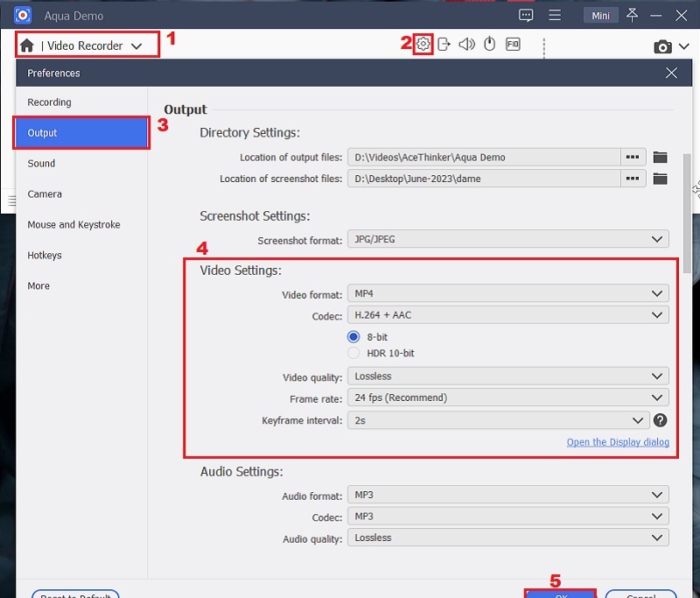Open the Frame rate dropdown

(508, 397)
